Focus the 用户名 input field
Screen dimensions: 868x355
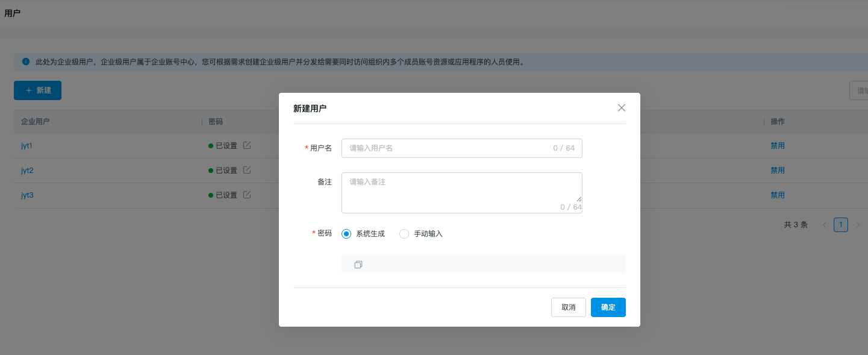(446, 148)
